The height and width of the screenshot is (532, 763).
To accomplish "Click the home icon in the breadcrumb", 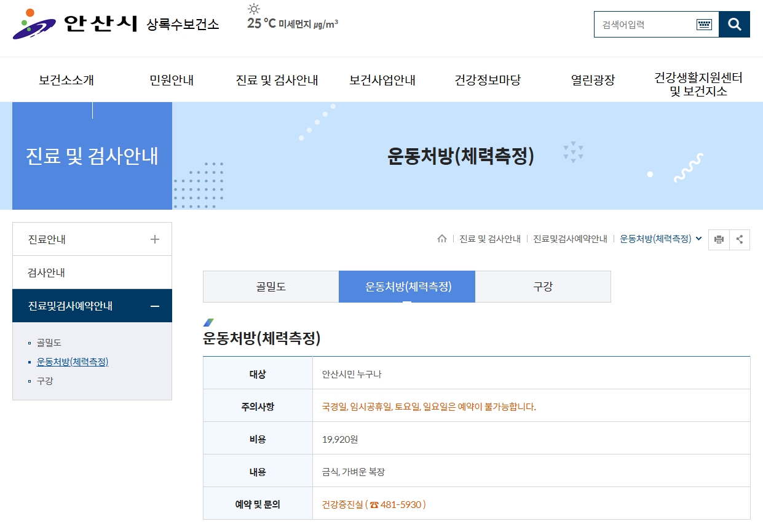I will tap(442, 239).
